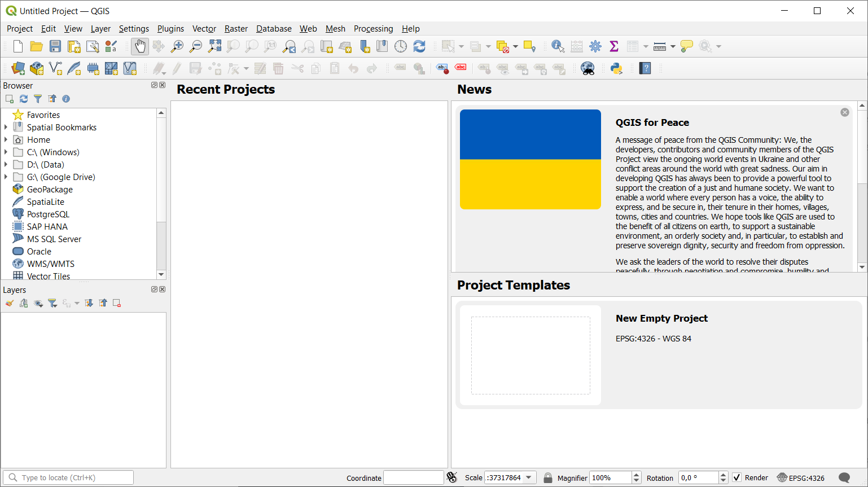
Task: Open the Vector menu
Action: point(204,29)
